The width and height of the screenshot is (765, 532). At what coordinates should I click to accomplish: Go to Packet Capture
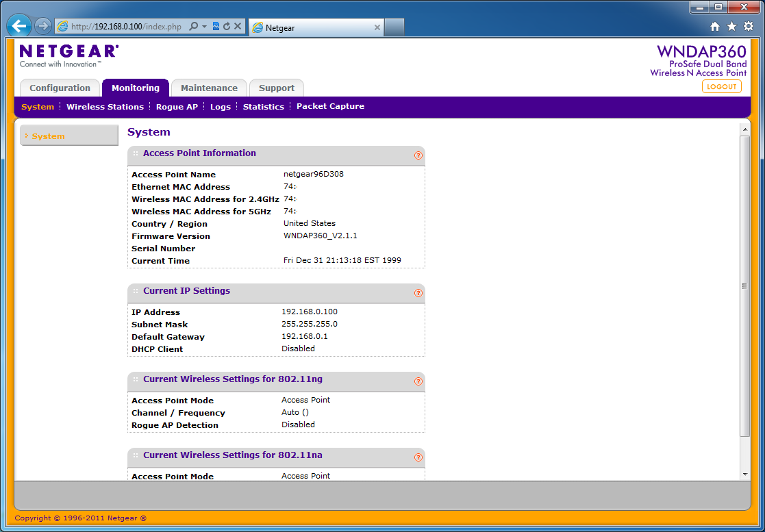330,106
